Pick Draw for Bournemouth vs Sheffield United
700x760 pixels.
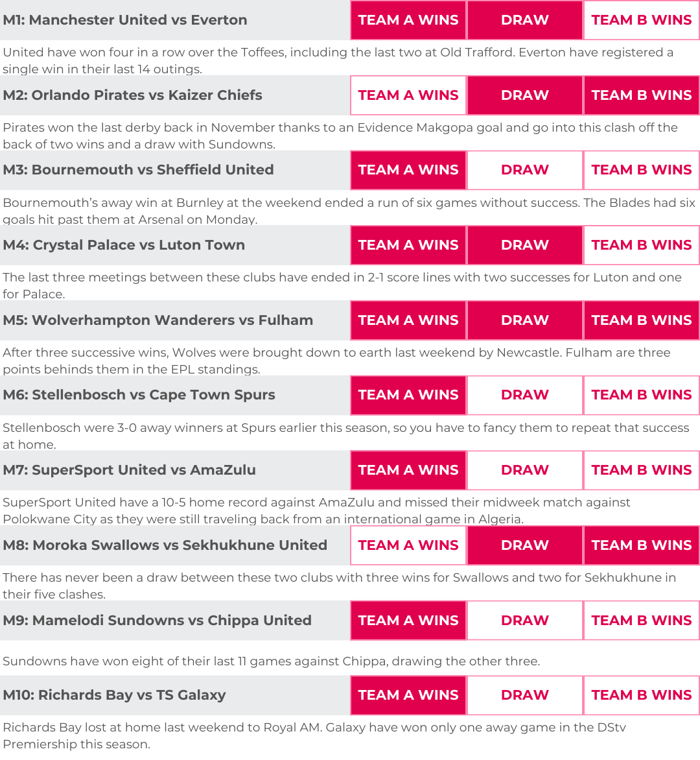[x=525, y=170]
